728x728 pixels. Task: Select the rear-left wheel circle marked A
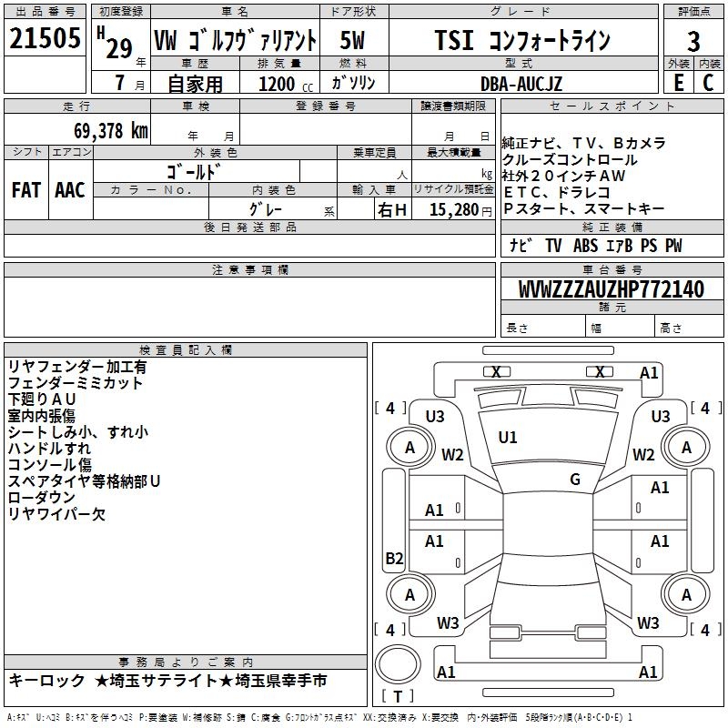pyautogui.click(x=409, y=594)
